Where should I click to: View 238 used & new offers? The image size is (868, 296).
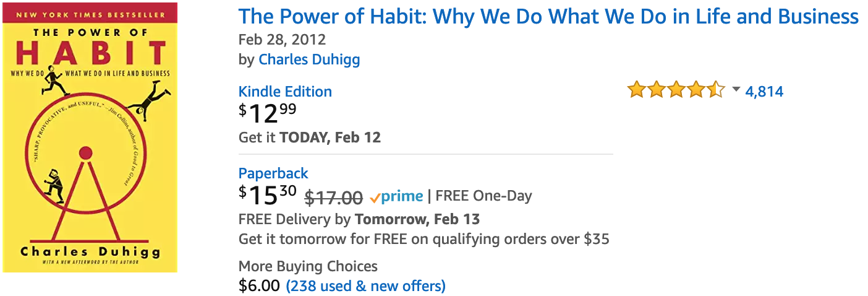tap(365, 286)
